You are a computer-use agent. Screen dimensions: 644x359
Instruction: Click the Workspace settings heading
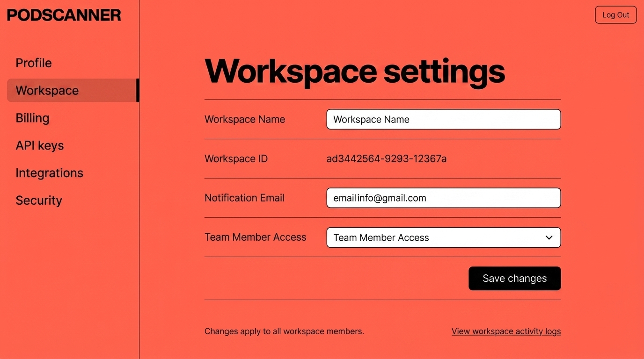click(354, 71)
